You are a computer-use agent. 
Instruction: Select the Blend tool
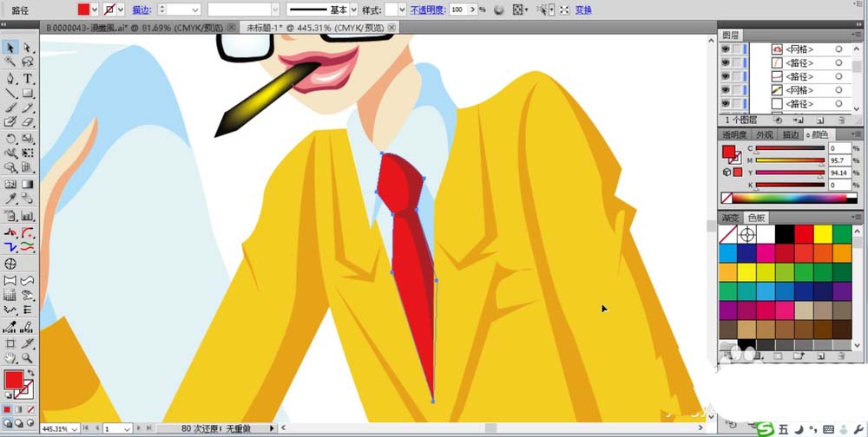pyautogui.click(x=27, y=199)
